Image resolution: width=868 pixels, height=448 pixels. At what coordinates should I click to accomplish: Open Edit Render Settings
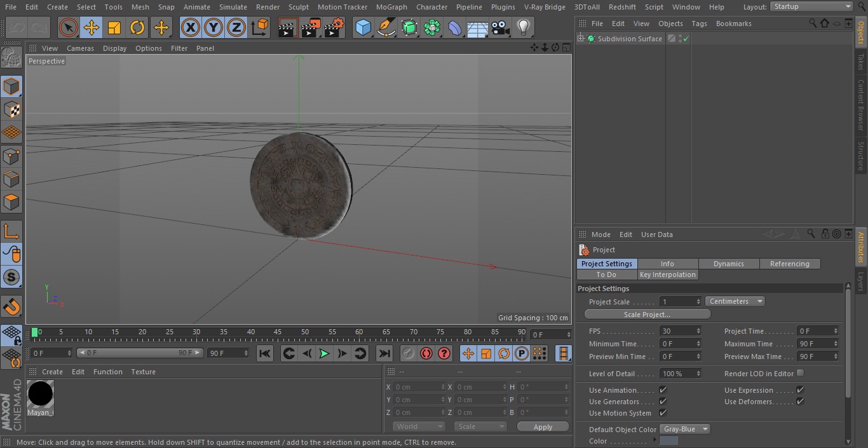334,28
